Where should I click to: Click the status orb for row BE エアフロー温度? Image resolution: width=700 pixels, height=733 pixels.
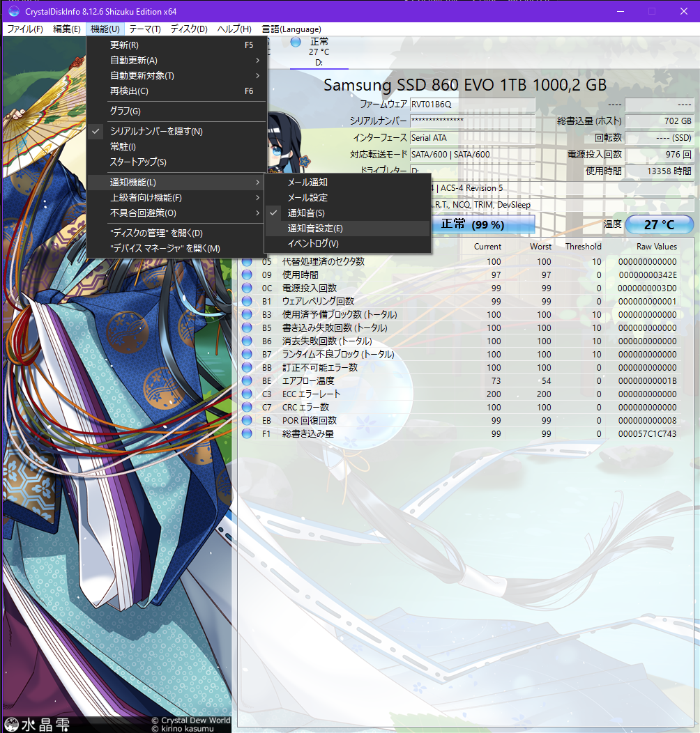(x=247, y=380)
